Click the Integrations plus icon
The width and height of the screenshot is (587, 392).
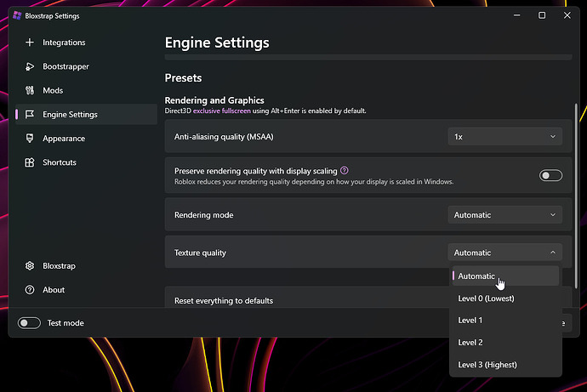pyautogui.click(x=30, y=43)
